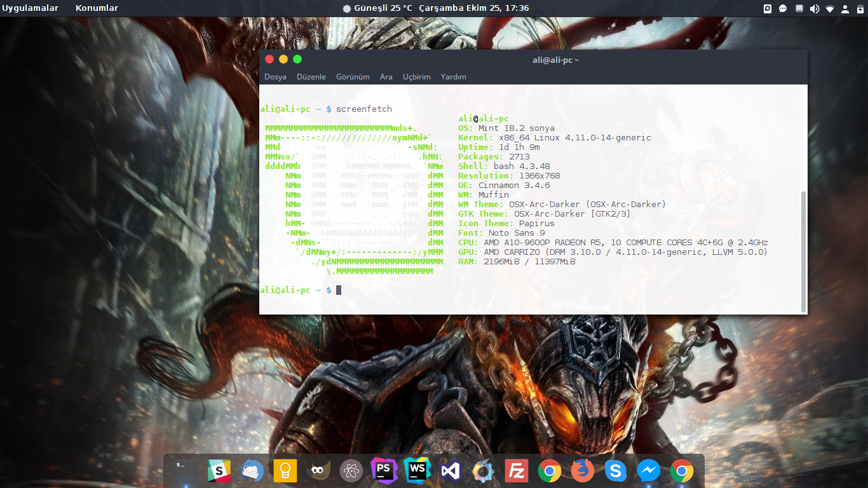Open the Chrome icon beside FileZilla
This screenshot has width=868, height=488.
tap(550, 471)
